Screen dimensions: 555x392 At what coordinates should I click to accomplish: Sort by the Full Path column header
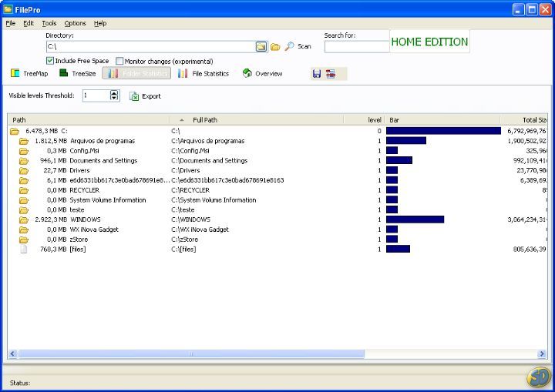coord(257,120)
